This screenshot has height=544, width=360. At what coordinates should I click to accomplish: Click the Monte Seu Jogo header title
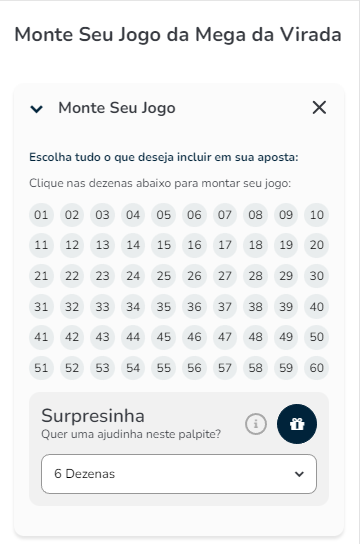click(x=117, y=108)
